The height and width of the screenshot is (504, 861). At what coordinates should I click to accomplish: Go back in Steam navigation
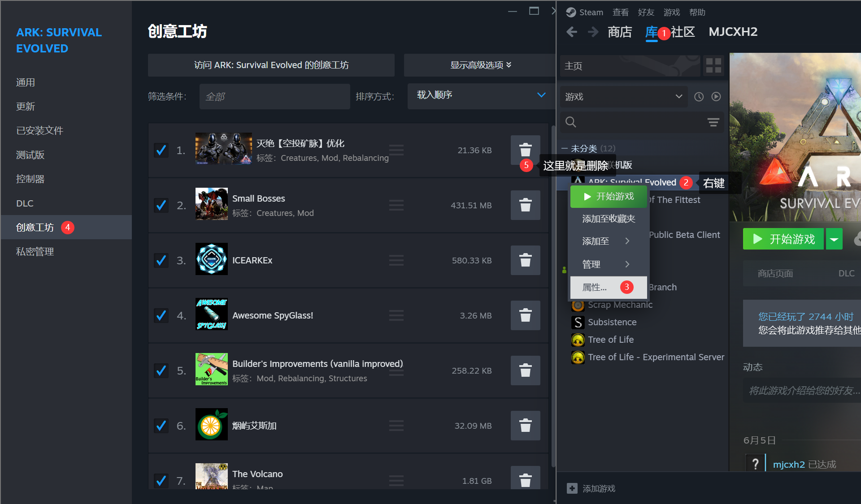pos(572,32)
